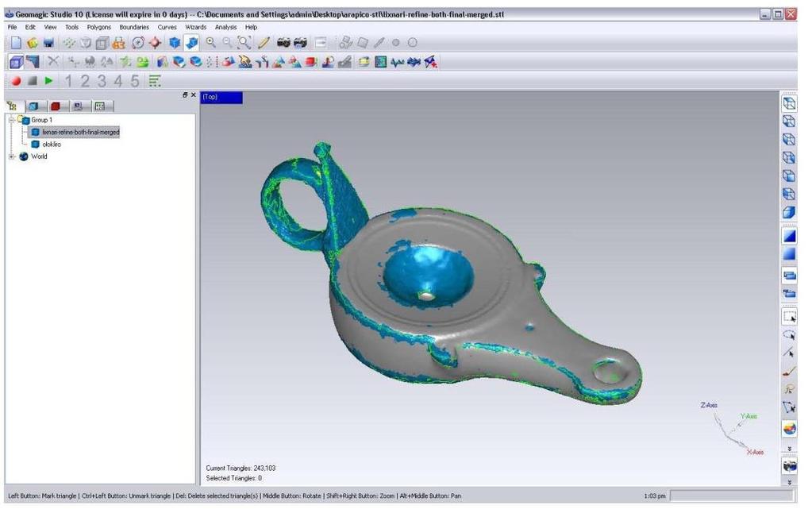The width and height of the screenshot is (812, 513).
Task: Open the Help menu
Action: pyautogui.click(x=251, y=27)
